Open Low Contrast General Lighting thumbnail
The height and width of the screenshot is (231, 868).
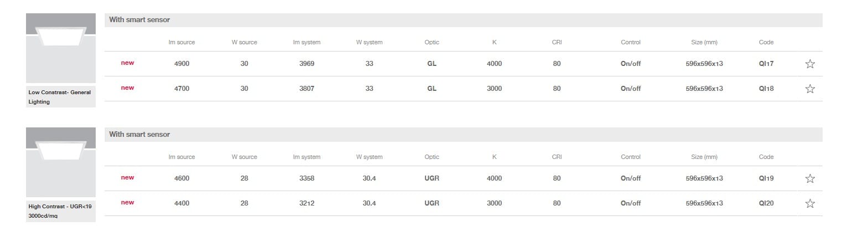click(x=61, y=48)
